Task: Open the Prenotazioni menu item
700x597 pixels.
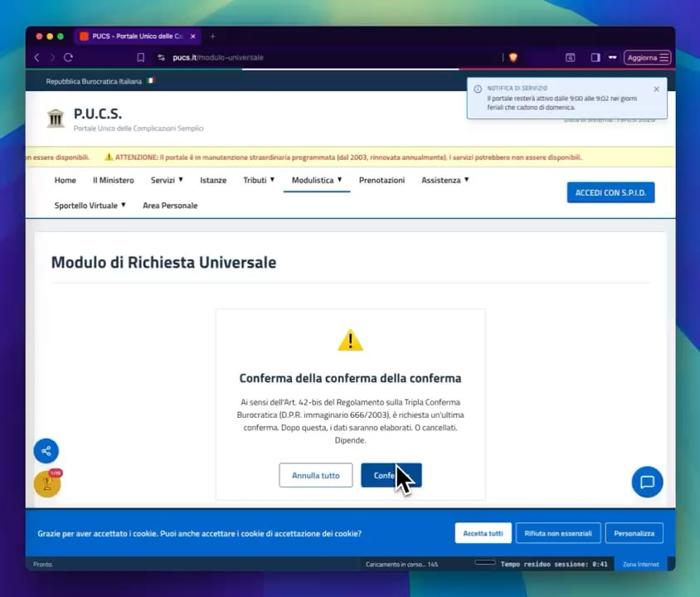Action: [382, 180]
